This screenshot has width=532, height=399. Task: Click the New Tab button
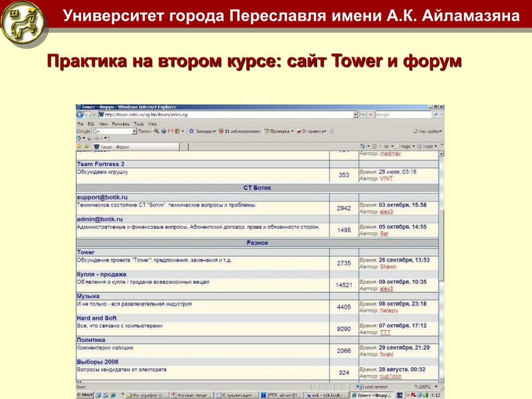tap(184, 147)
